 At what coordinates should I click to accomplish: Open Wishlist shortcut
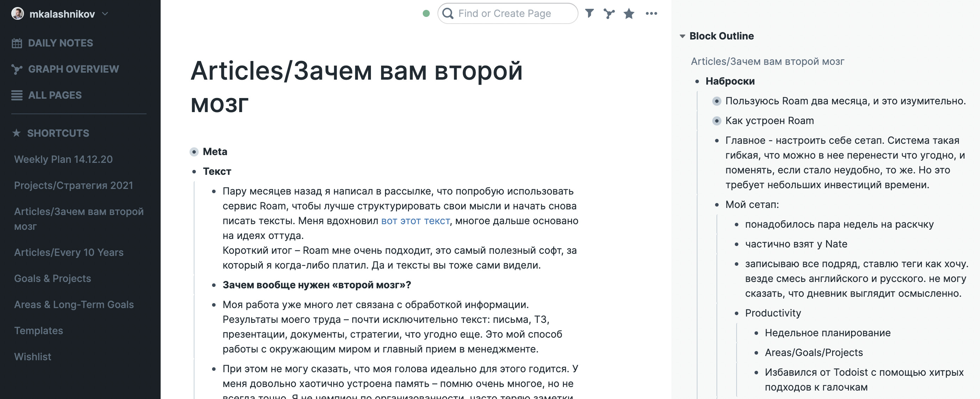(x=32, y=357)
